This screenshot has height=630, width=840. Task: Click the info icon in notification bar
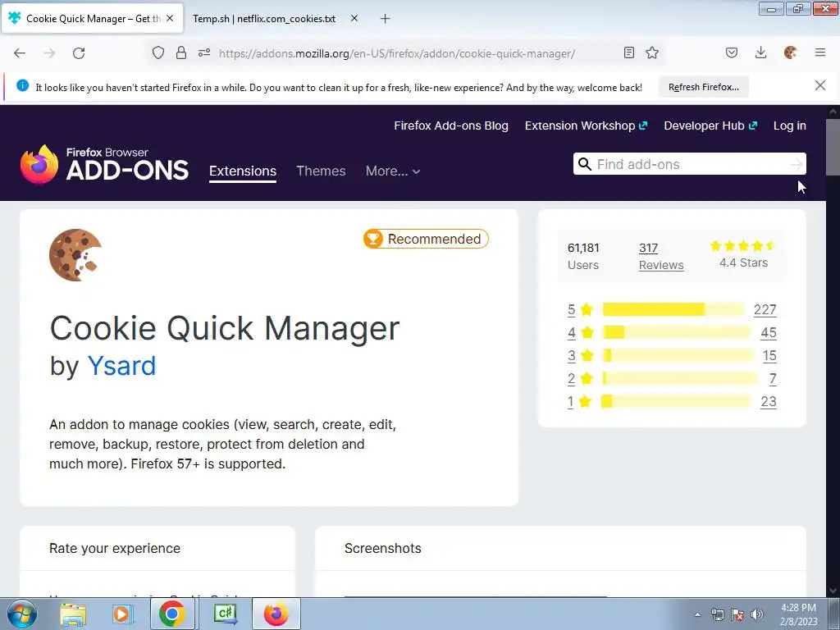(x=22, y=85)
